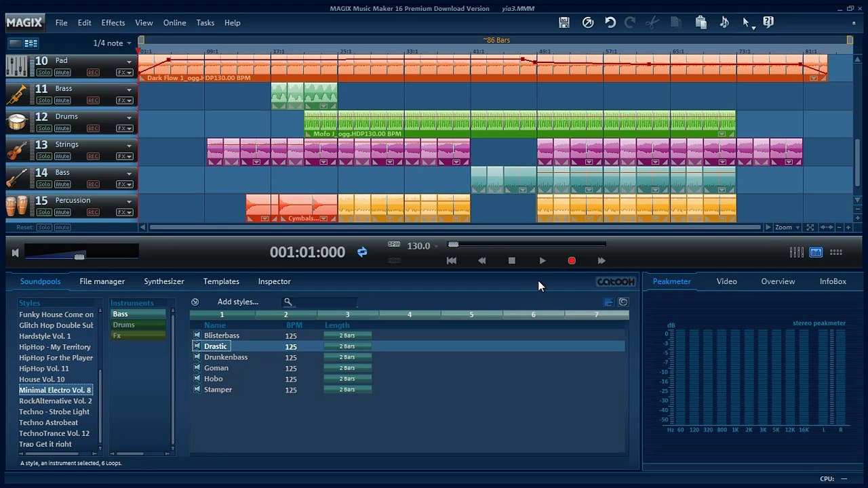
Task: Mute the Pad track
Action: pos(62,73)
